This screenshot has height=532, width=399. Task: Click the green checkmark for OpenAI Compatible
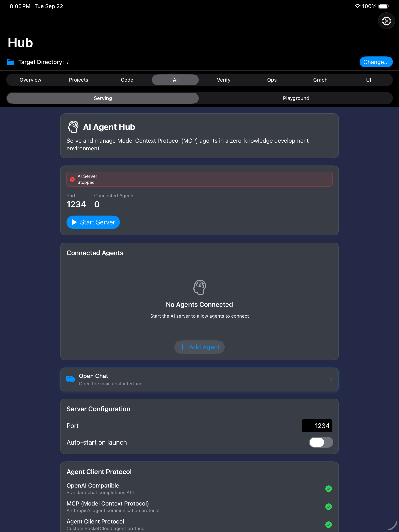[328, 489]
